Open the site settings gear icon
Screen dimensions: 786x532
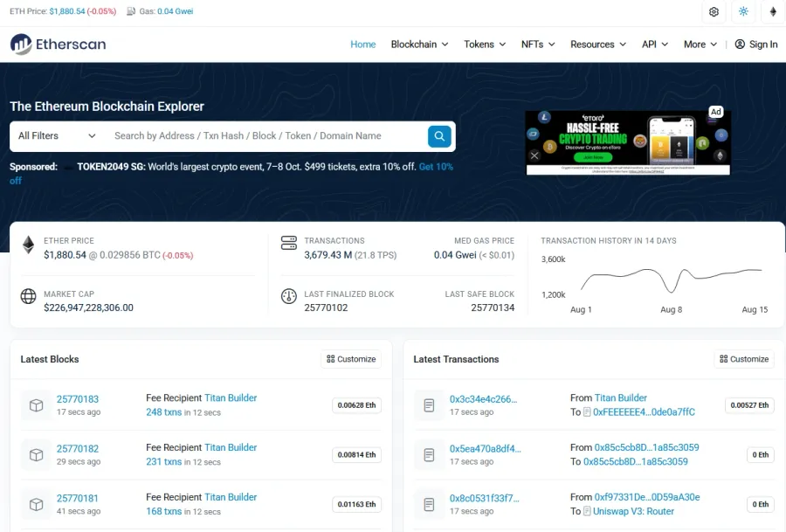pyautogui.click(x=714, y=11)
